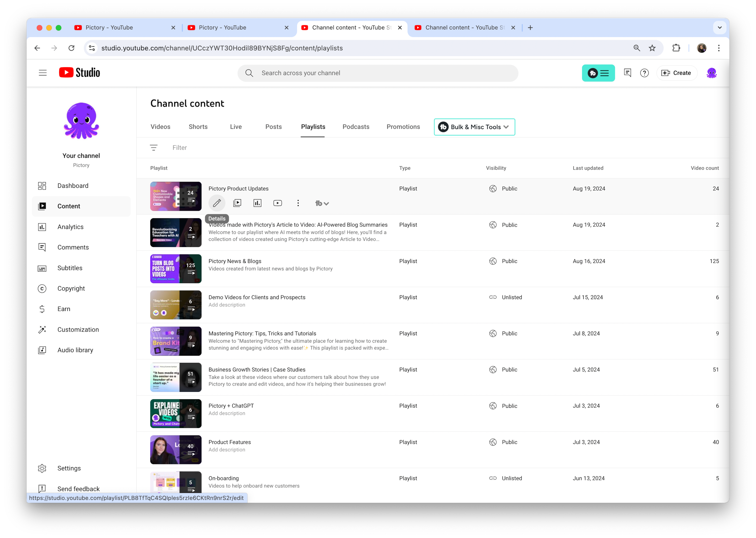Go to Dashboard in sidebar
The height and width of the screenshot is (538, 756).
point(81,186)
